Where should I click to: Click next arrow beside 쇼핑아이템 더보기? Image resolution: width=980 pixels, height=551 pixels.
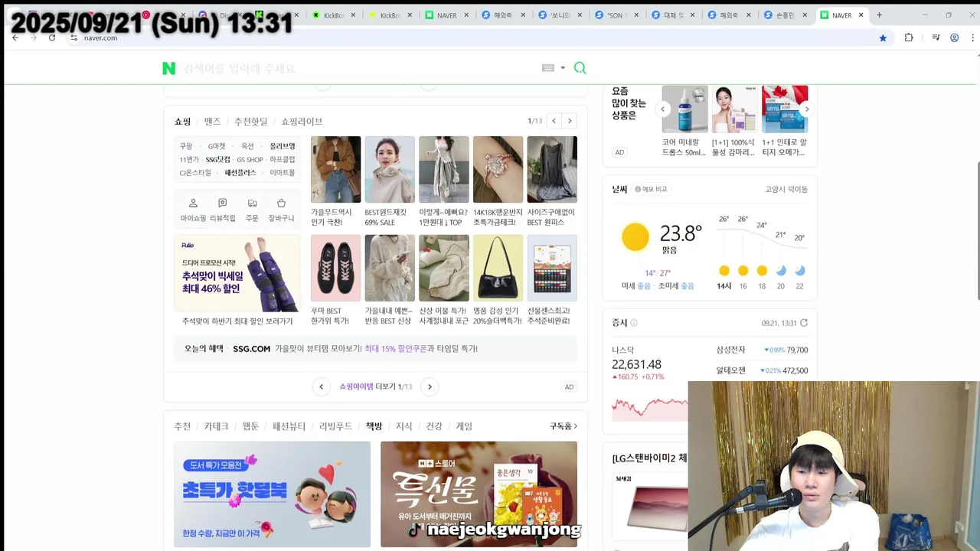tap(430, 386)
